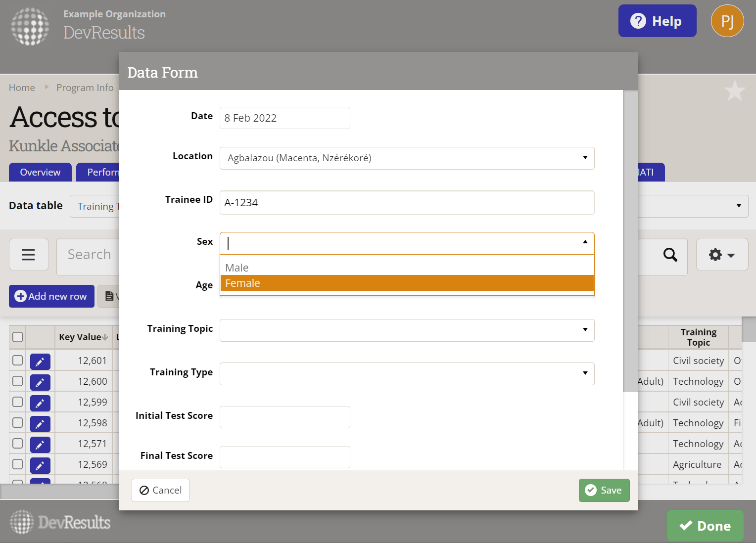The image size is (756, 543).
Task: Switch to the Overview tab
Action: coord(40,172)
